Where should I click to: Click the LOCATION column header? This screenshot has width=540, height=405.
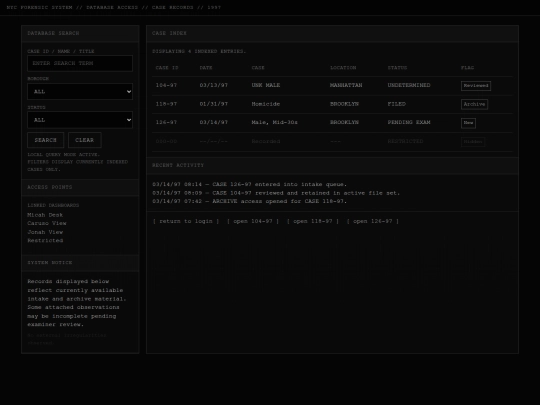coord(343,68)
